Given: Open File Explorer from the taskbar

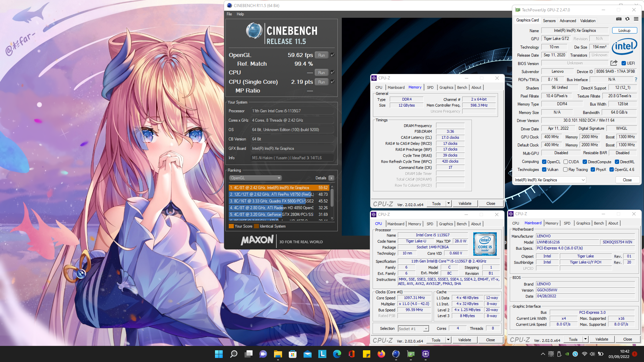Looking at the screenshot, I should coord(278,354).
